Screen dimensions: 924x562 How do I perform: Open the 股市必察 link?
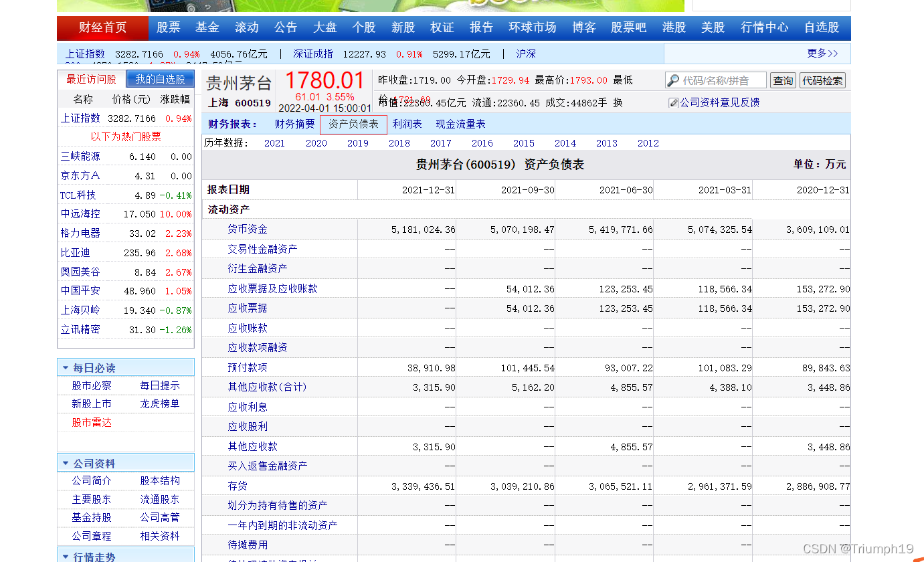[x=92, y=386]
